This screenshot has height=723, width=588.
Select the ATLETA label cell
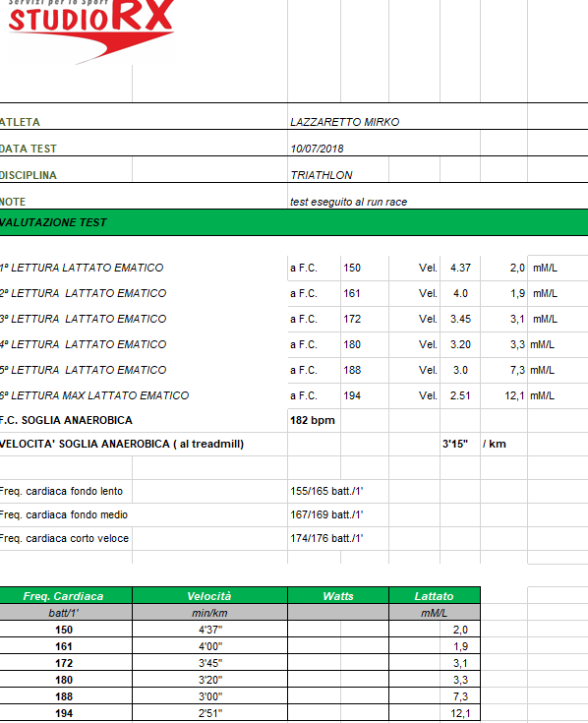click(x=20, y=122)
